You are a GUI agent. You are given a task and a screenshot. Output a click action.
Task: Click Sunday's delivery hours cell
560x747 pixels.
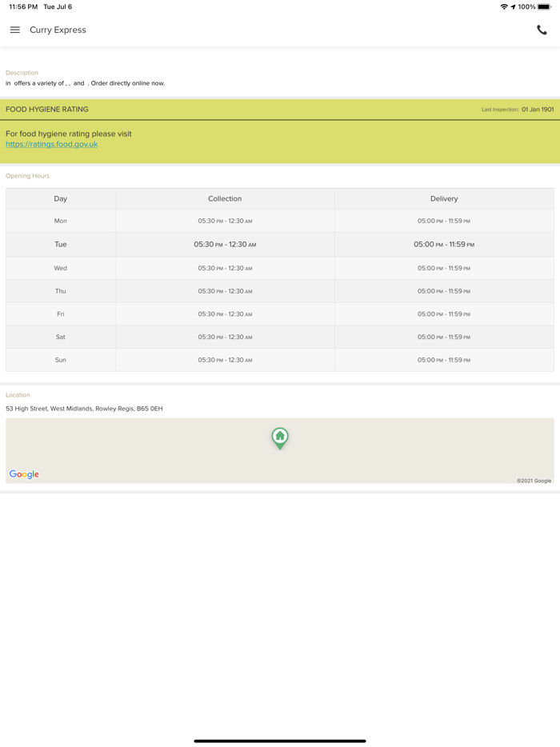pyautogui.click(x=444, y=360)
